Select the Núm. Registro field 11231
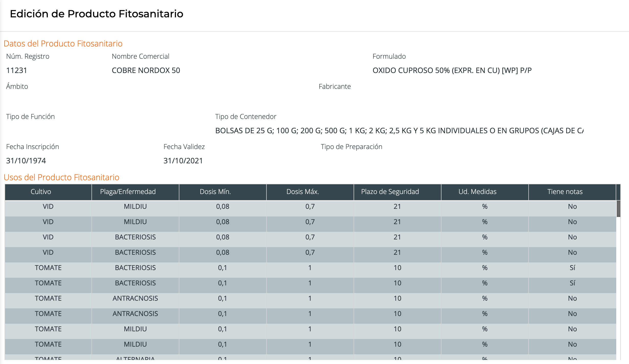 point(17,70)
